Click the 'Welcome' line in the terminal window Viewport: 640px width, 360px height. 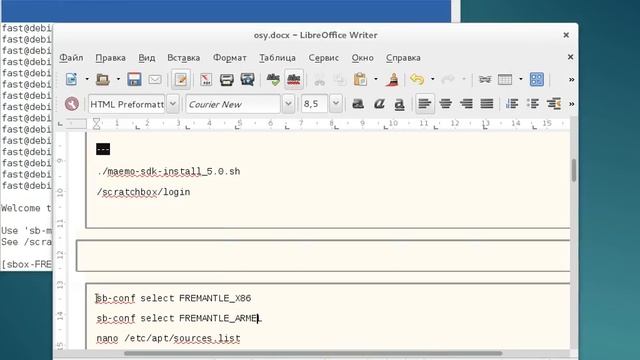point(27,208)
